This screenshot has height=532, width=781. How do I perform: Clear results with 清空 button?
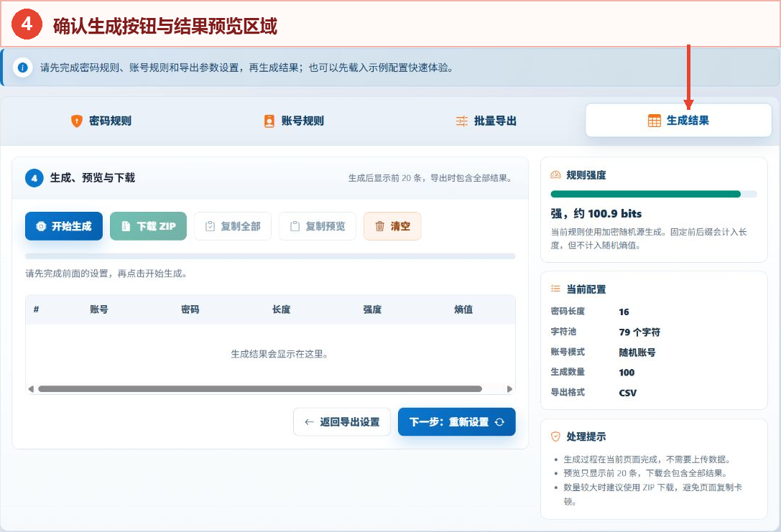click(x=392, y=226)
